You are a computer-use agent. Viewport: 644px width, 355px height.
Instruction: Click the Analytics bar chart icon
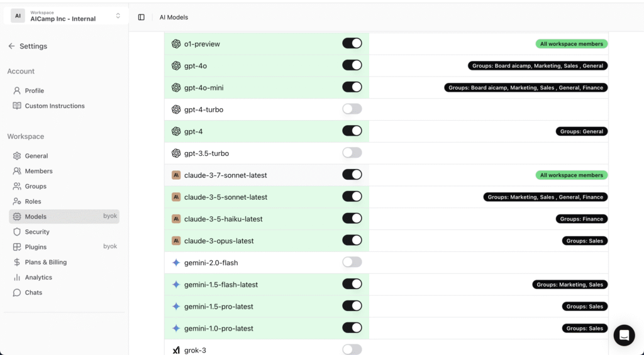point(17,277)
